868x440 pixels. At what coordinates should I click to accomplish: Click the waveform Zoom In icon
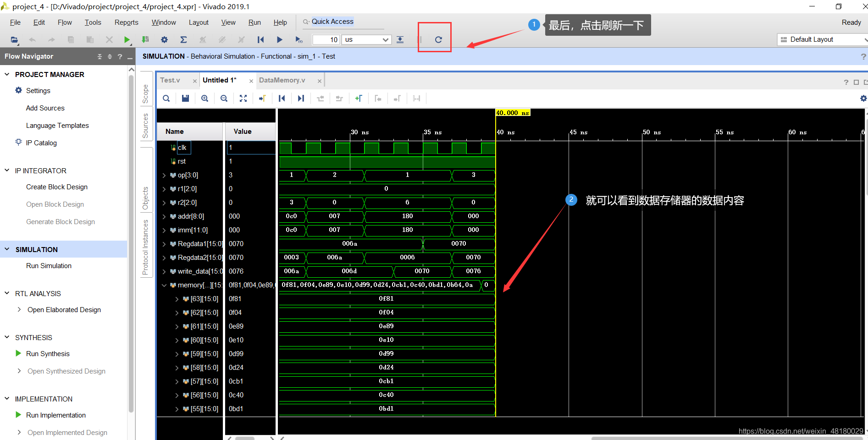tap(205, 98)
